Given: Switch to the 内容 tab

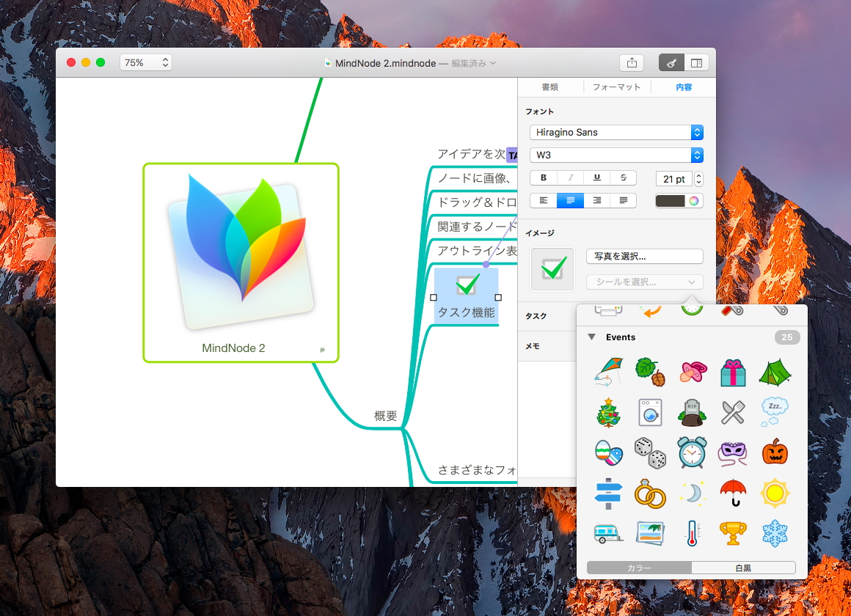Looking at the screenshot, I should tap(684, 87).
